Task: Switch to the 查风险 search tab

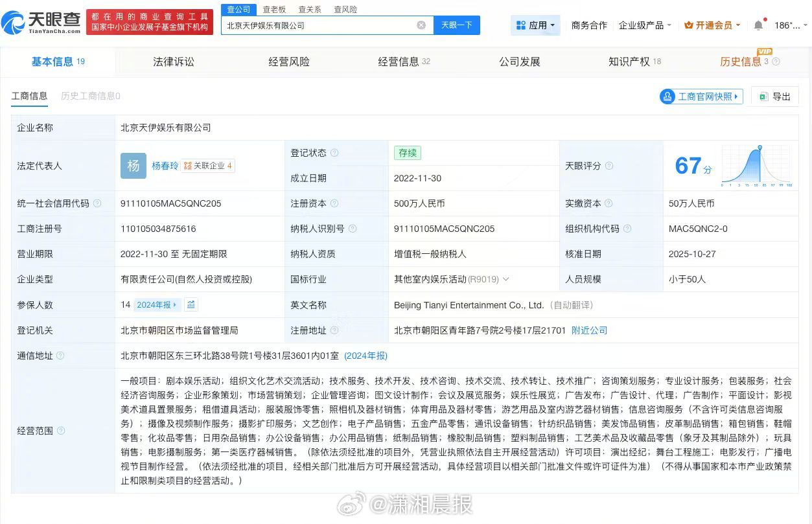Action: coord(345,10)
